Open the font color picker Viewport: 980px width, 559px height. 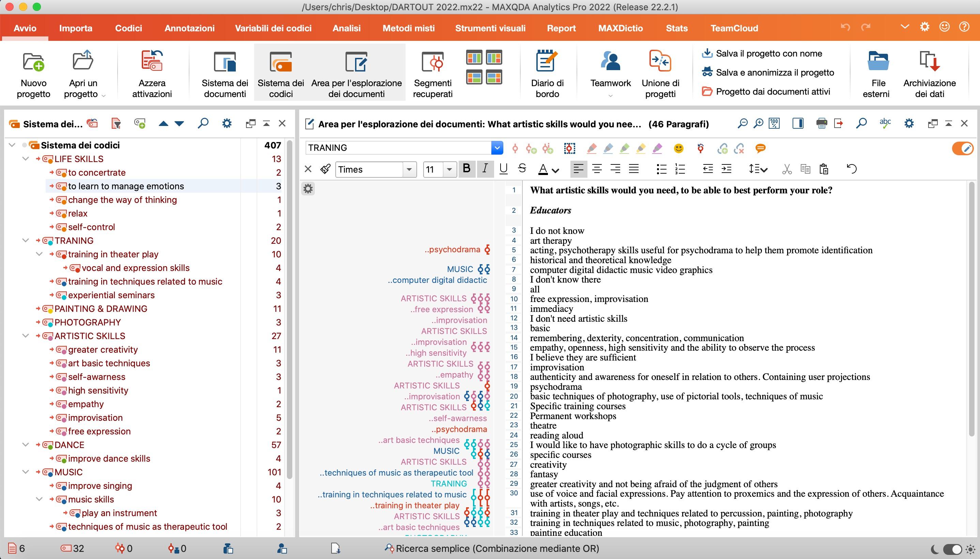[555, 169]
